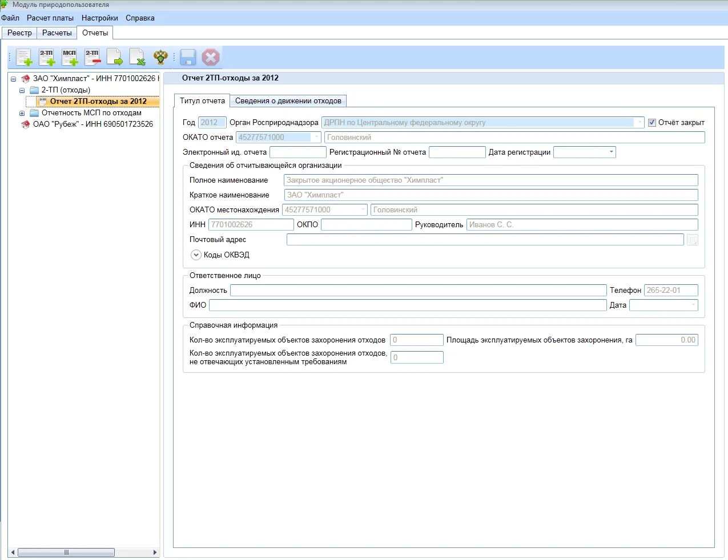728x560 pixels.
Task: Click the house icon of ОАО Рубеж
Action: click(25, 124)
